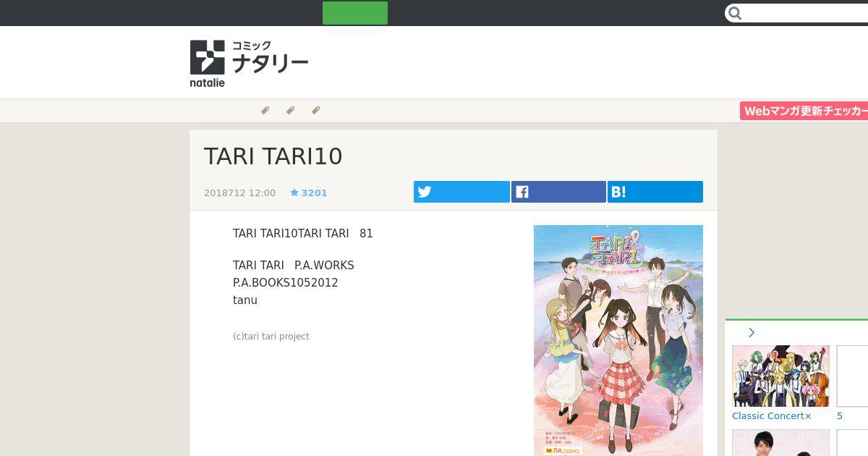
Task: Open the second tag icon in navigation
Action: [290, 110]
